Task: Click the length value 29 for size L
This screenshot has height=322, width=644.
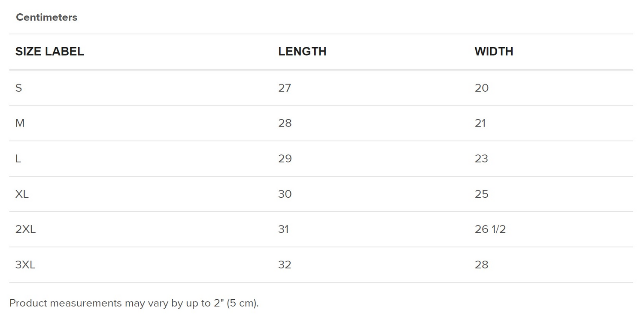Action: 285,159
